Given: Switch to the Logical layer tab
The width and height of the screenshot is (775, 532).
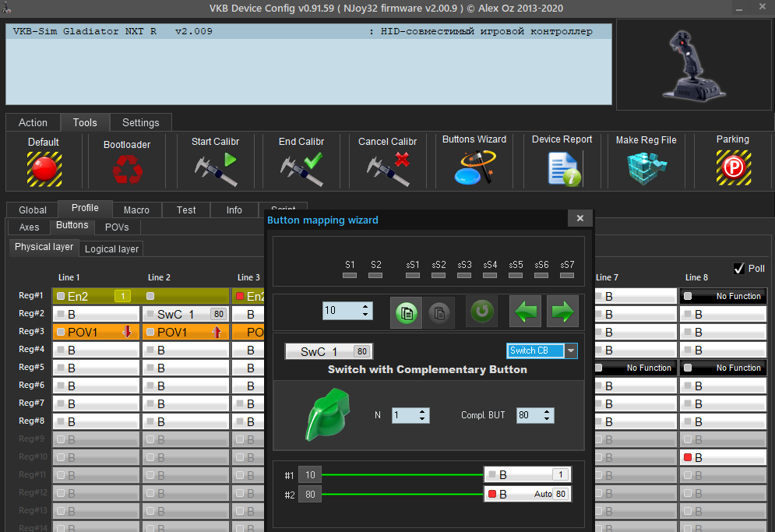Looking at the screenshot, I should pos(111,248).
